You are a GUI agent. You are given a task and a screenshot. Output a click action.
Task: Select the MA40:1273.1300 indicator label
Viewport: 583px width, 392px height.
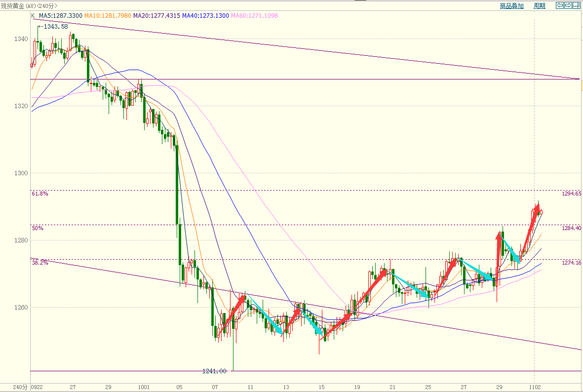(x=206, y=16)
